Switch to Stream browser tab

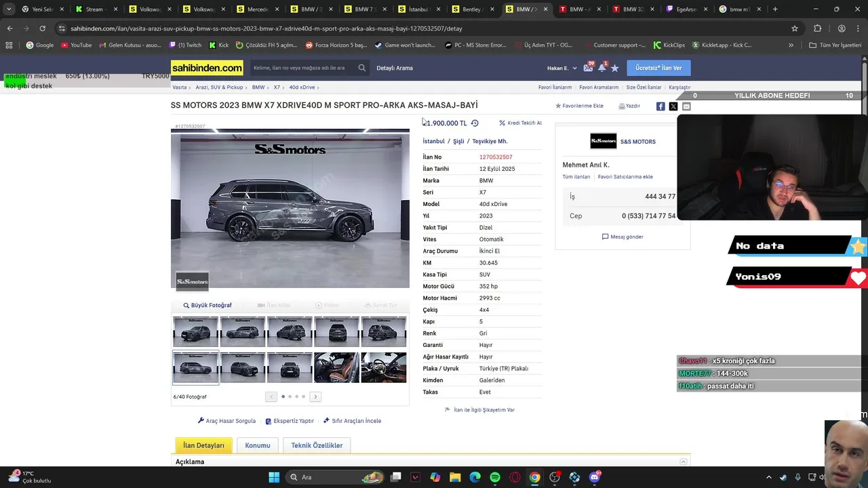[x=97, y=9]
